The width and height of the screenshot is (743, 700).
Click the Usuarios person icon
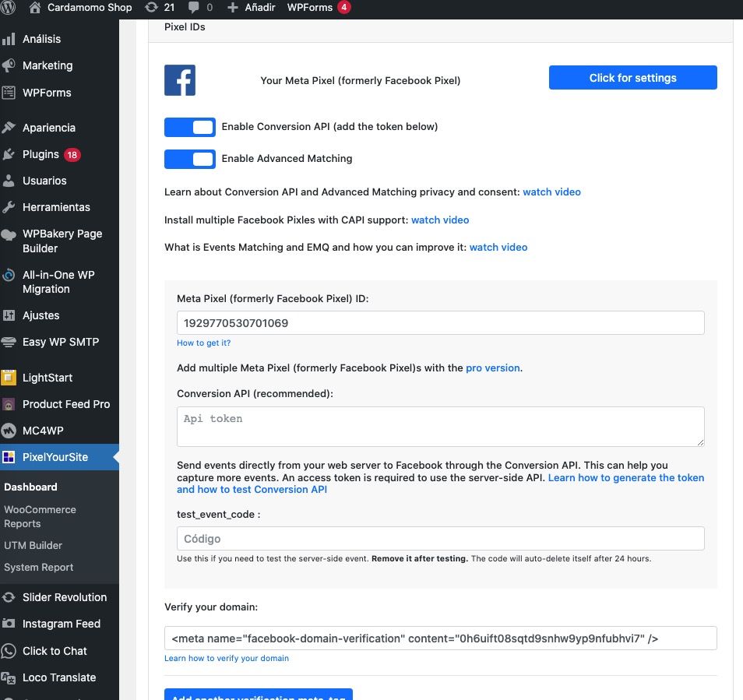click(9, 181)
